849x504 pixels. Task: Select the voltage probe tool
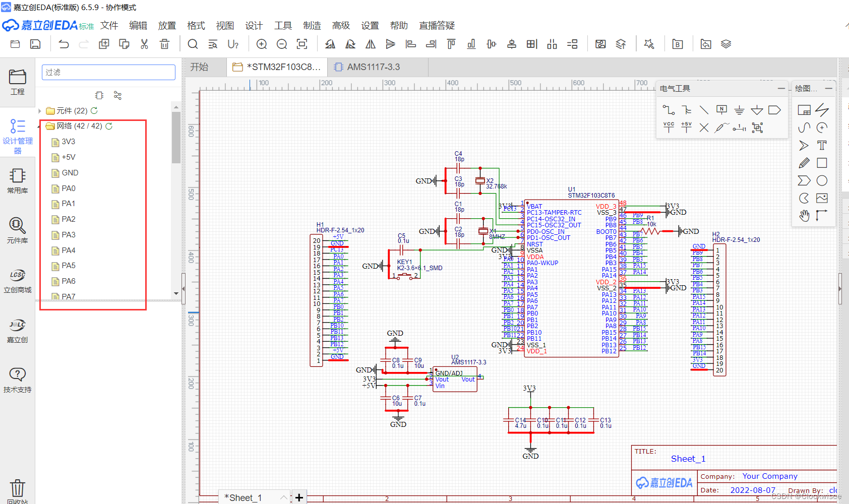[721, 128]
